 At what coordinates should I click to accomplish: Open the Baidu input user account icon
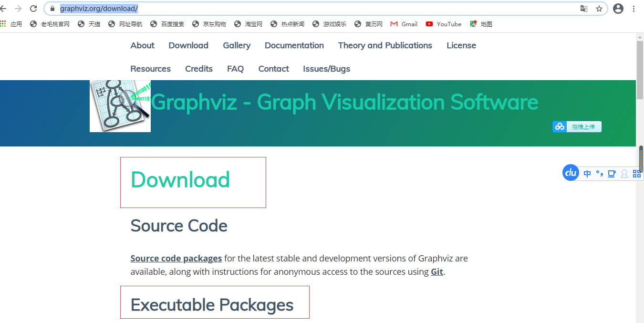(624, 174)
